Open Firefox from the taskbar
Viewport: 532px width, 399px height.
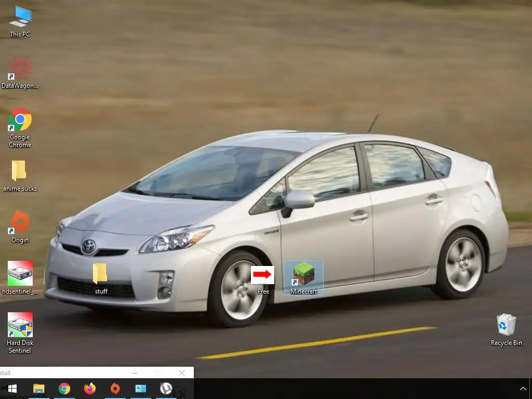pyautogui.click(x=89, y=389)
